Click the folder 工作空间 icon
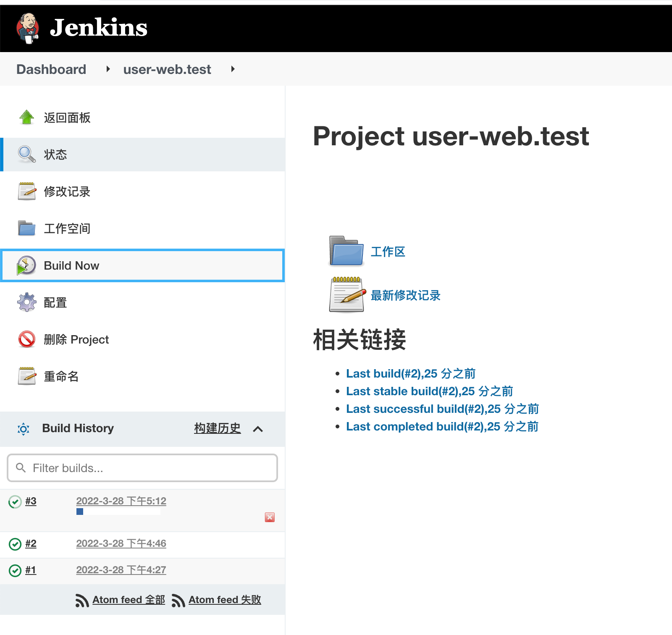 (27, 228)
